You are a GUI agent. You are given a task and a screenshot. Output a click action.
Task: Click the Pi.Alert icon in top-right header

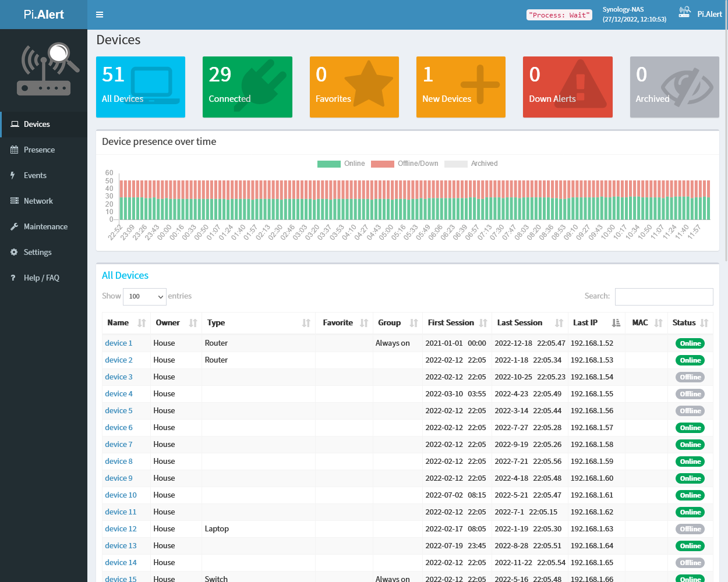[x=685, y=12]
